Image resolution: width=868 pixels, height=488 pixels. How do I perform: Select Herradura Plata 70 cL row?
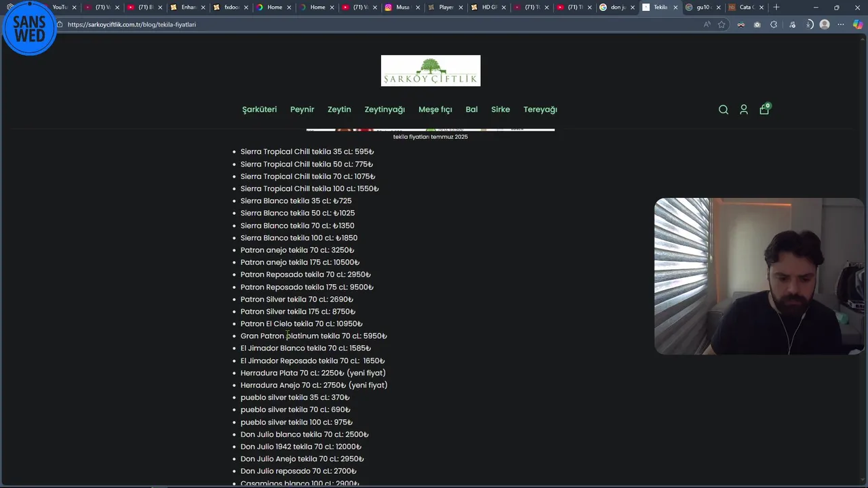click(x=313, y=373)
